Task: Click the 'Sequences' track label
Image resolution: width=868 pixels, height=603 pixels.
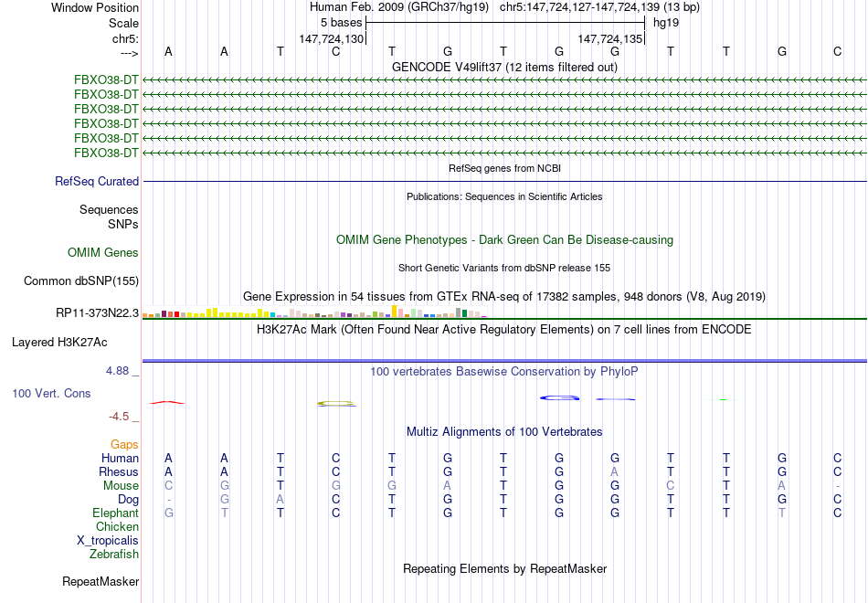Action: (109, 209)
